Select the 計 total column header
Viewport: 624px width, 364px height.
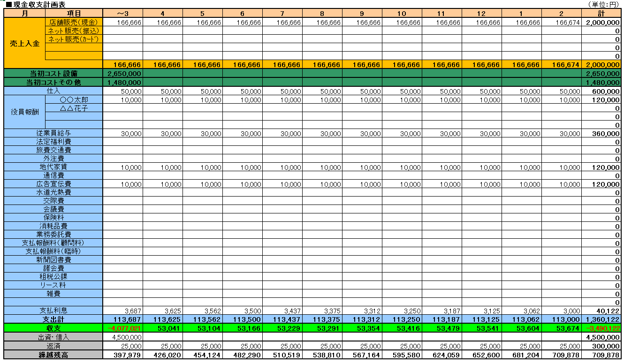[x=601, y=14]
